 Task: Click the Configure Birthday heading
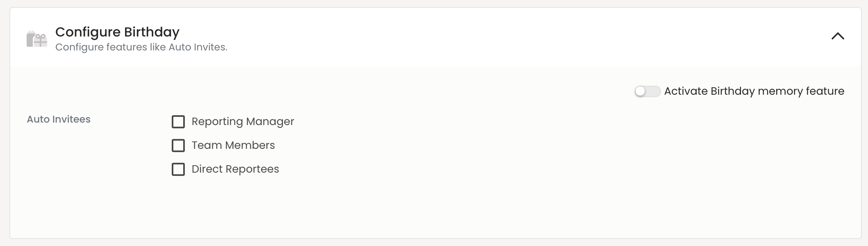point(117,32)
